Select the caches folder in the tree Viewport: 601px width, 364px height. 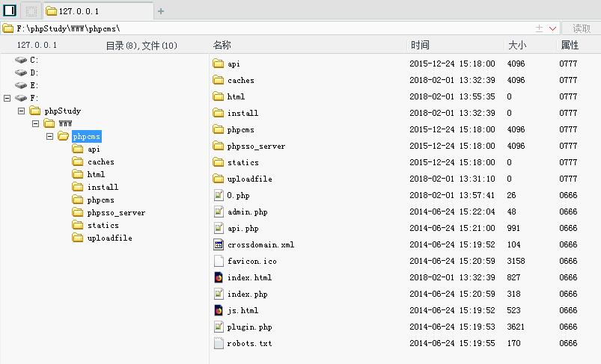point(101,161)
